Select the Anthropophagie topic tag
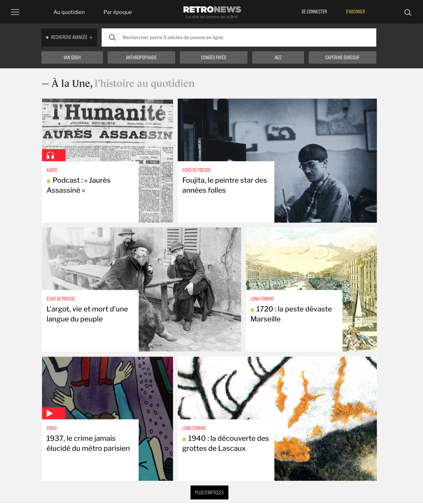This screenshot has height=504, width=423. [141, 57]
